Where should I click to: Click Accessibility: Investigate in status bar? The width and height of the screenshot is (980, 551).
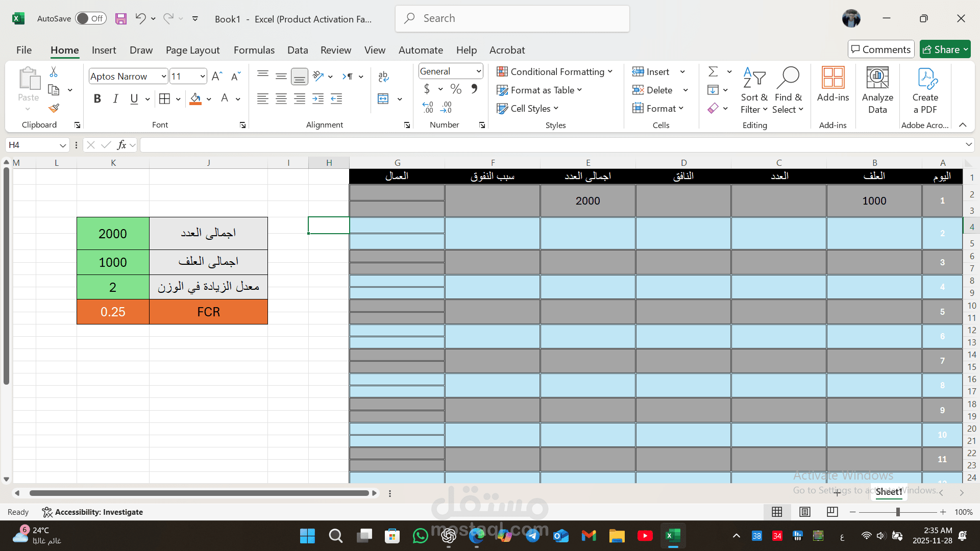pyautogui.click(x=92, y=512)
